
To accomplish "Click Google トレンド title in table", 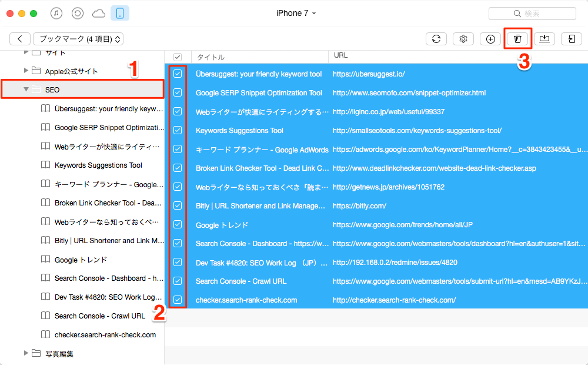I will 222,225.
